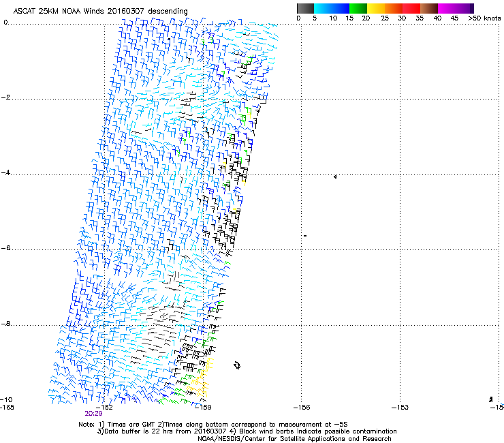This screenshot has height=443, width=504.
Task: Click the longitude axis label '-156'
Action: coord(302,408)
